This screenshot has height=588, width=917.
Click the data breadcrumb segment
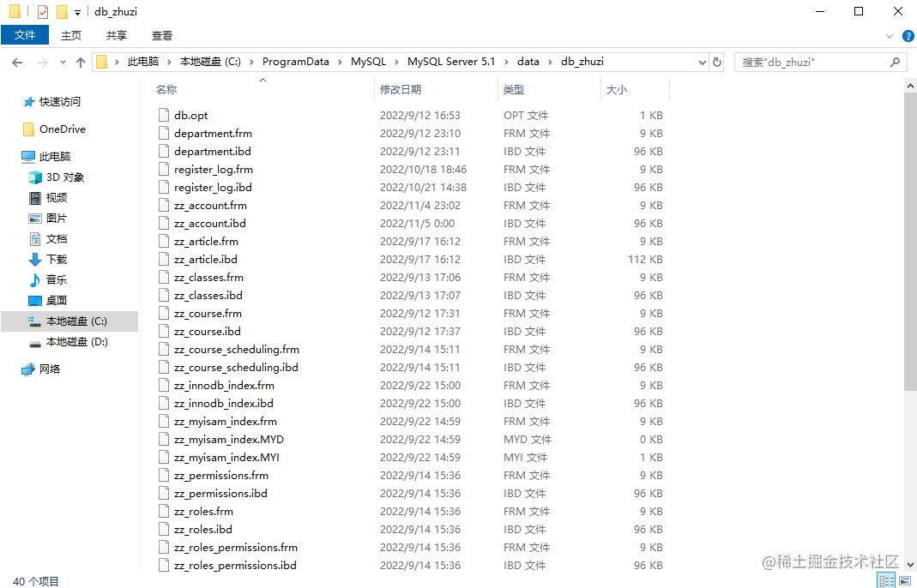(528, 62)
